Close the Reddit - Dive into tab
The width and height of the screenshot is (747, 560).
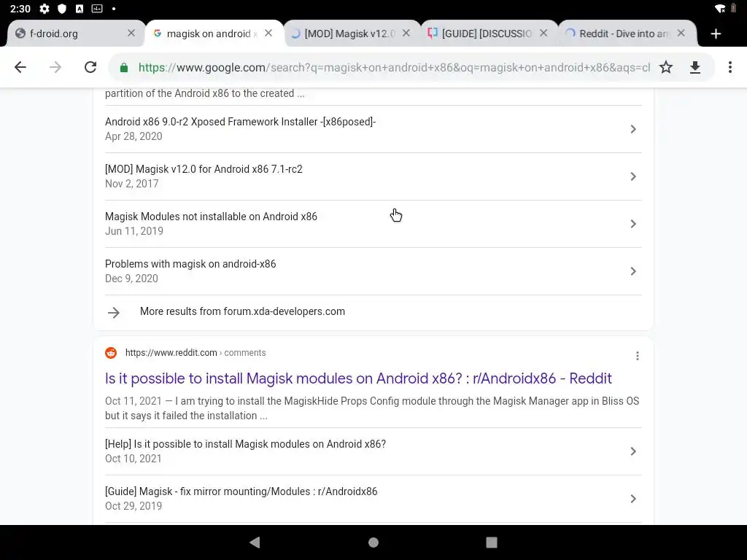pos(681,33)
